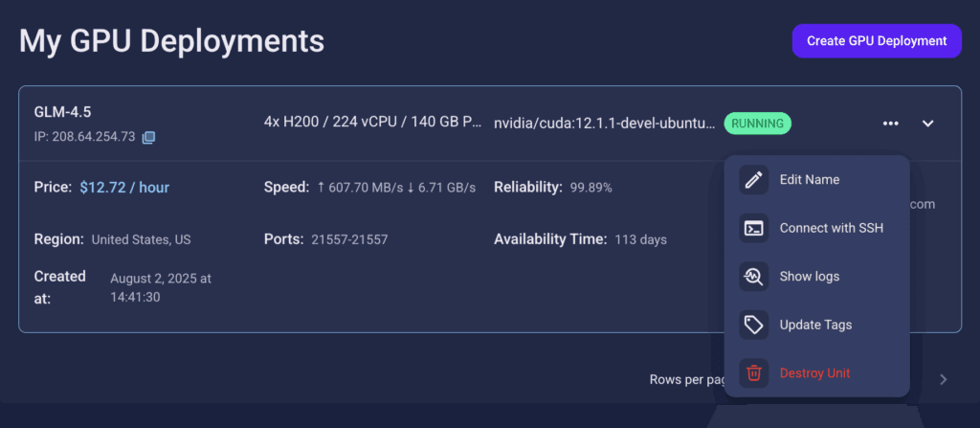Select Destroy Unit menu item

pyautogui.click(x=814, y=372)
